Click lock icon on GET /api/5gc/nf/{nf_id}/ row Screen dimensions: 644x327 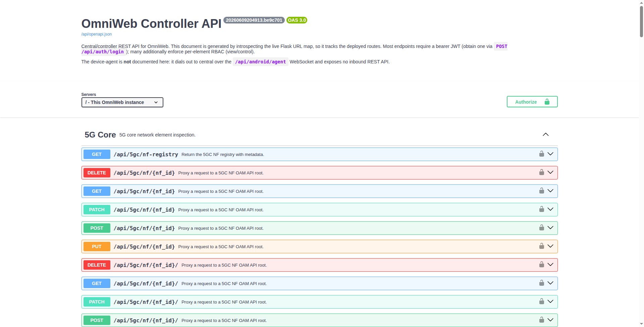[541, 283]
